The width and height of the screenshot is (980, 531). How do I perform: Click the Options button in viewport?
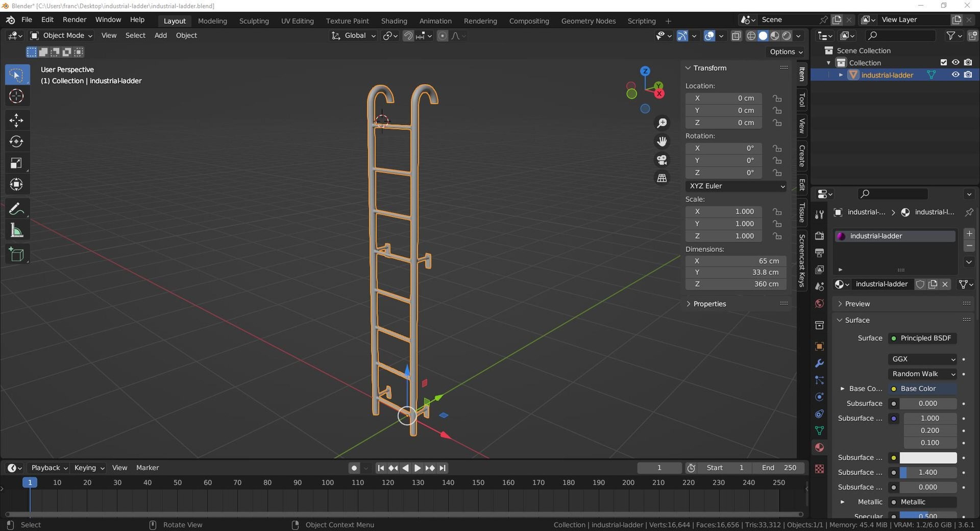pos(786,52)
